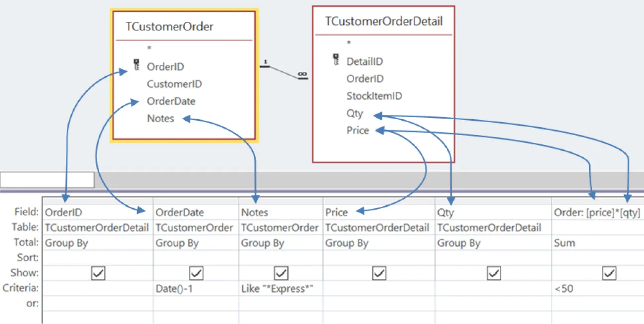
Task: Select the CustomerID field in TCustomerOrder
Action: 174,84
